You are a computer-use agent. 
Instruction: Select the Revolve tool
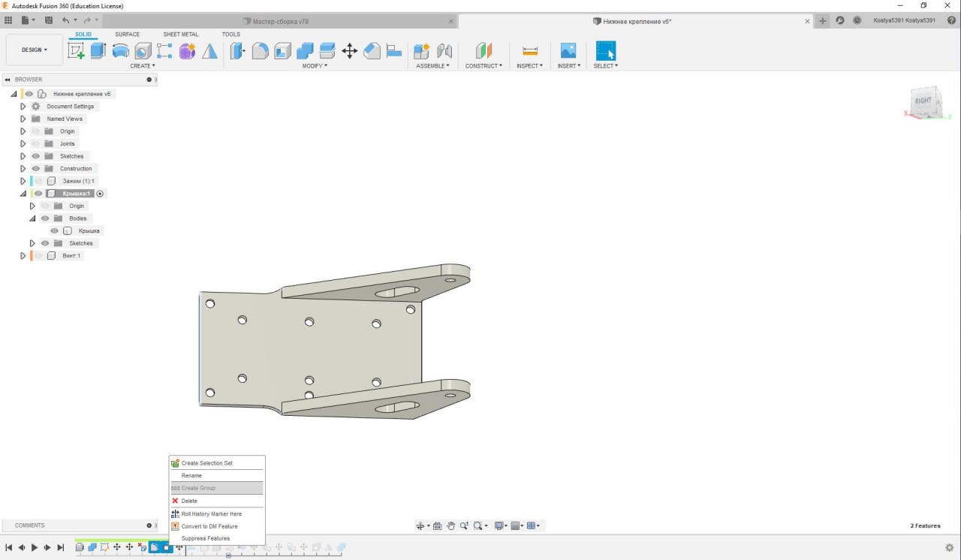click(x=120, y=51)
